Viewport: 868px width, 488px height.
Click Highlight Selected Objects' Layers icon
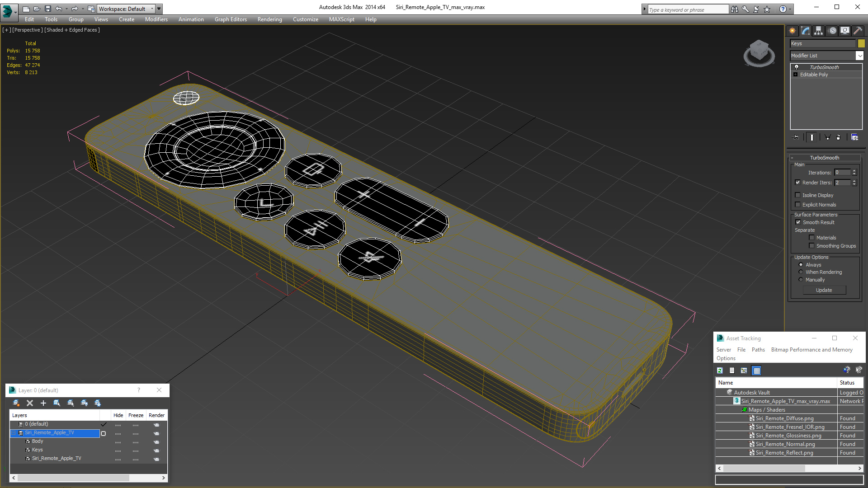(x=71, y=403)
